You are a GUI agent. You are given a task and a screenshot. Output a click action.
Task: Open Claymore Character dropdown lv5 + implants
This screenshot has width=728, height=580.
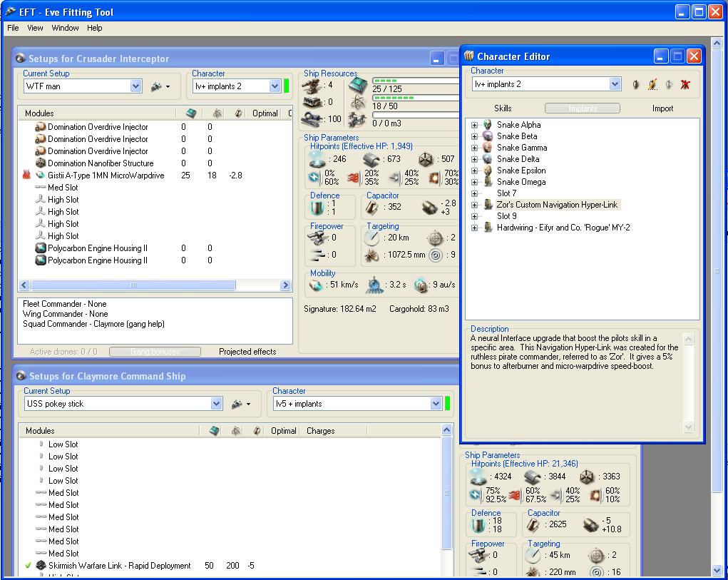(x=436, y=404)
